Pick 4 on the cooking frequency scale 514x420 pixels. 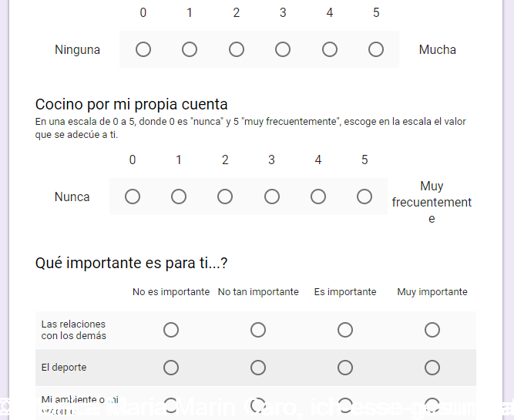coord(318,197)
